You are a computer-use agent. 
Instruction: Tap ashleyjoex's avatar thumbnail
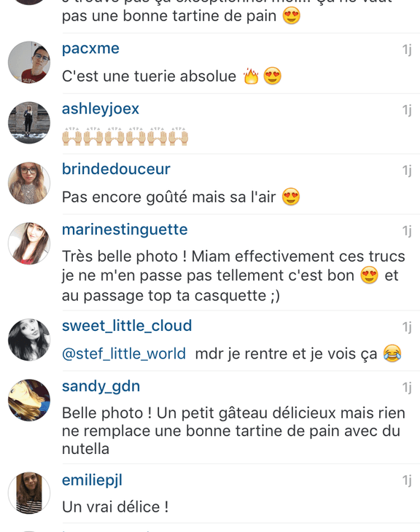pos(29,123)
